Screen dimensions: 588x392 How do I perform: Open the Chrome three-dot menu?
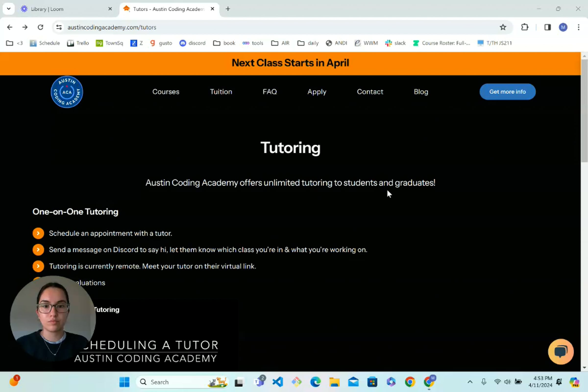578,27
